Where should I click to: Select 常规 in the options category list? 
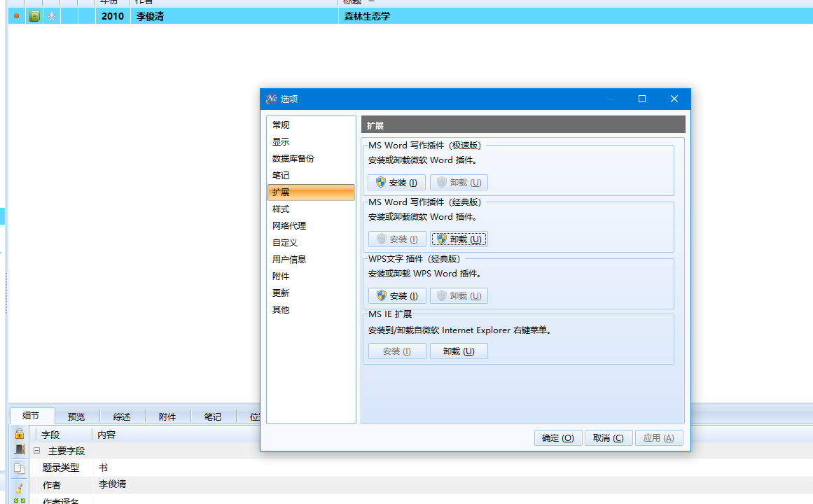311,125
